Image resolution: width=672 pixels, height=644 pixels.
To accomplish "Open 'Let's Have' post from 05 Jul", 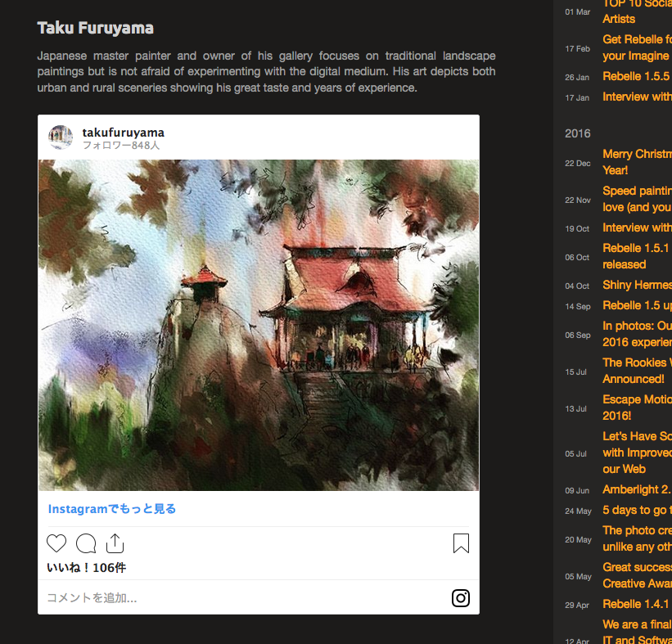I will [x=637, y=453].
